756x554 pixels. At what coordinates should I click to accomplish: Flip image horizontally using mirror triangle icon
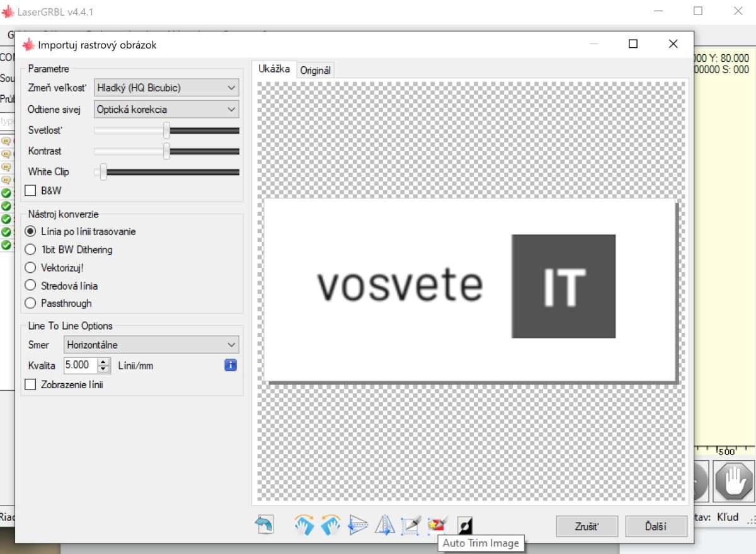pyautogui.click(x=384, y=525)
